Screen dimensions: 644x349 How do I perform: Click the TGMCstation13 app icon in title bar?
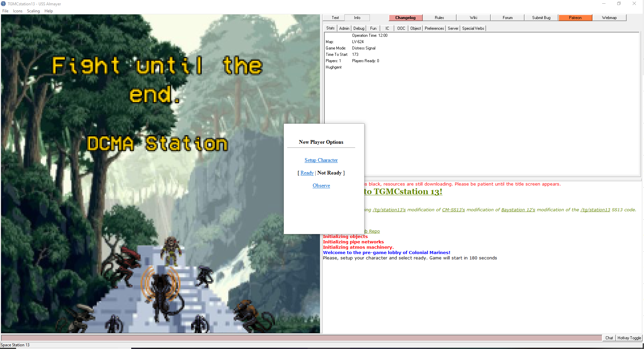(x=3, y=4)
